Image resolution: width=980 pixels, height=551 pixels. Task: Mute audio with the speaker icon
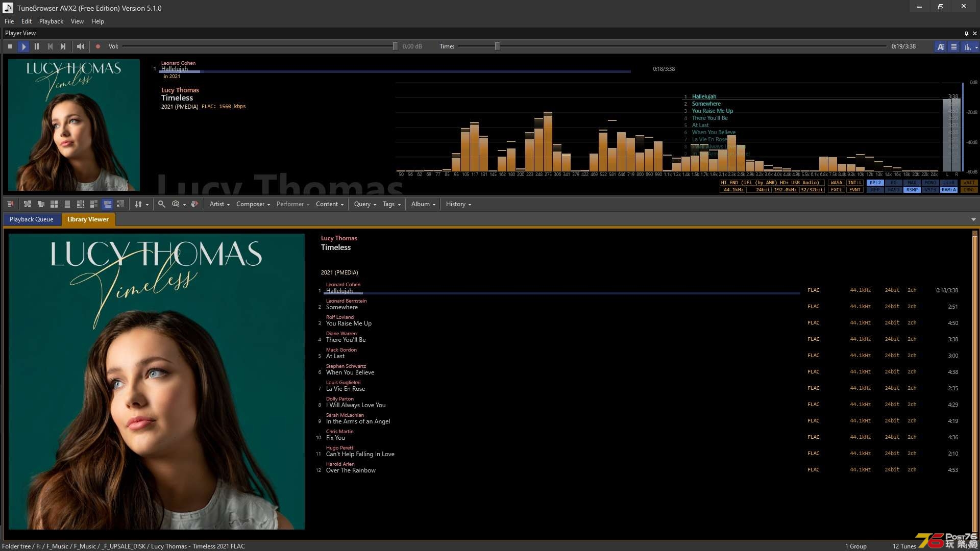pos(81,46)
